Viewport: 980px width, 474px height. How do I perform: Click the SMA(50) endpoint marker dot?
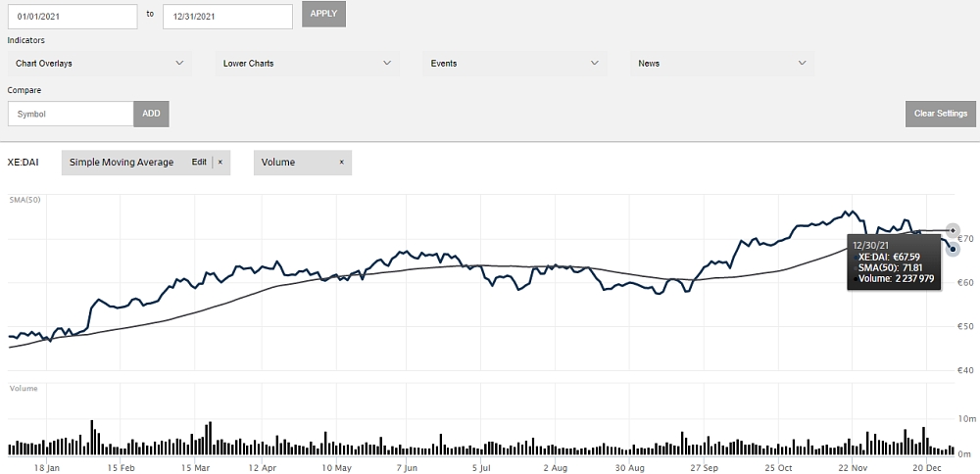pos(953,230)
